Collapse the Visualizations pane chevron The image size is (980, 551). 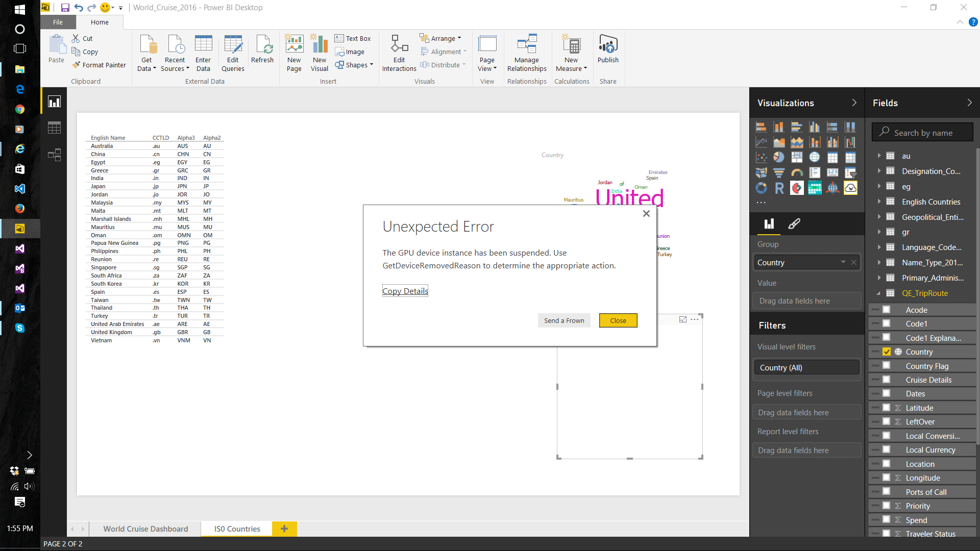click(854, 103)
